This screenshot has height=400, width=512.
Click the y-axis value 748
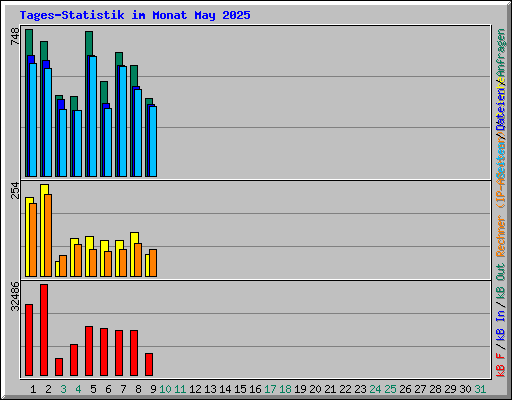point(15,36)
